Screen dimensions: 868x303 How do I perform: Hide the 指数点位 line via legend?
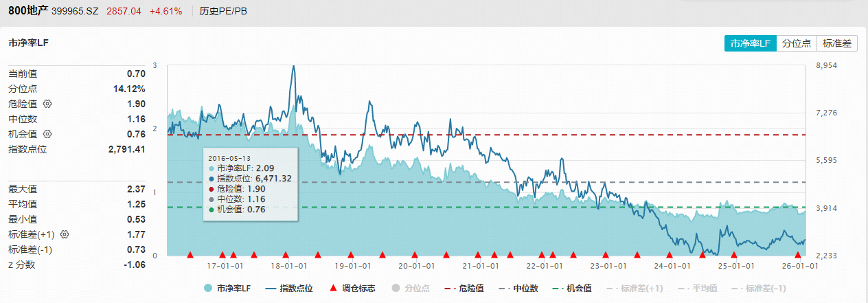[289, 289]
